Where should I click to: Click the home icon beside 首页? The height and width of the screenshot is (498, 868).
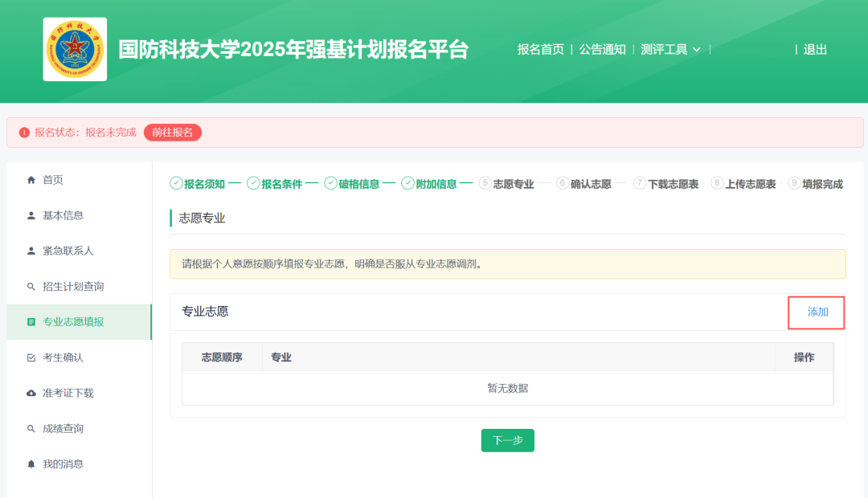[x=31, y=180]
